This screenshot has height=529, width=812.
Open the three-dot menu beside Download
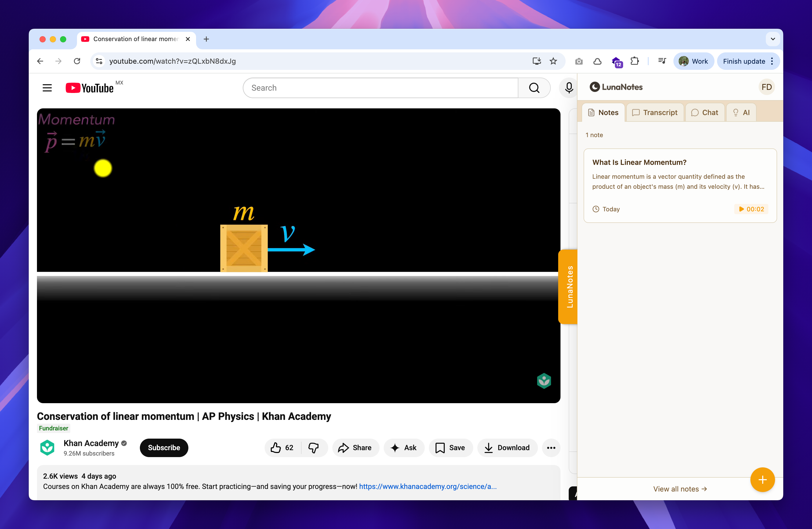[551, 448]
